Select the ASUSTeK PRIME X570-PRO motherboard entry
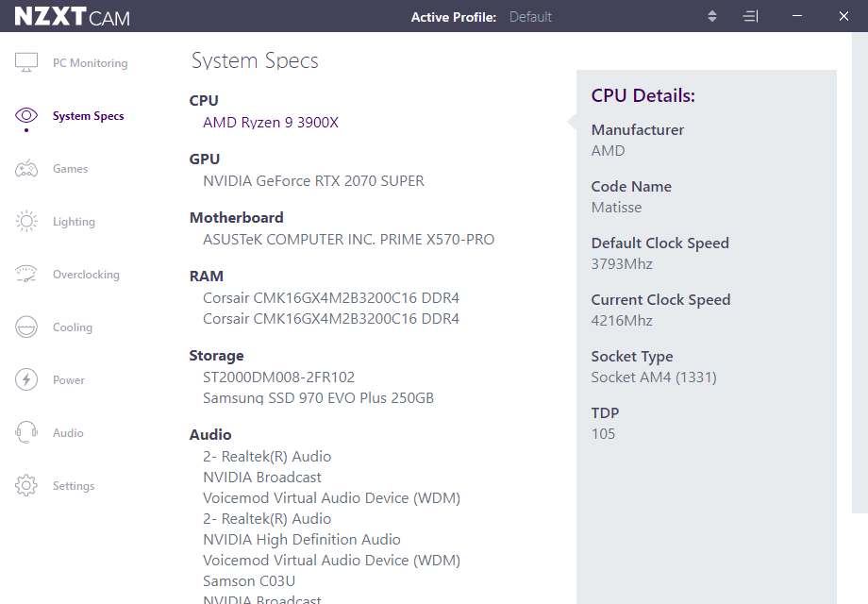Viewport: 868px width, 604px height. point(348,240)
